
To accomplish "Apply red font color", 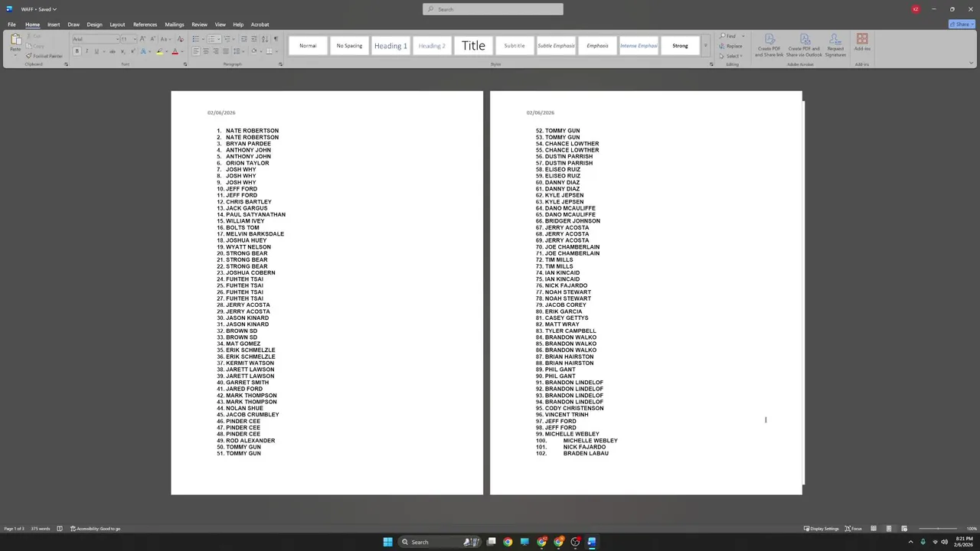I will [175, 51].
